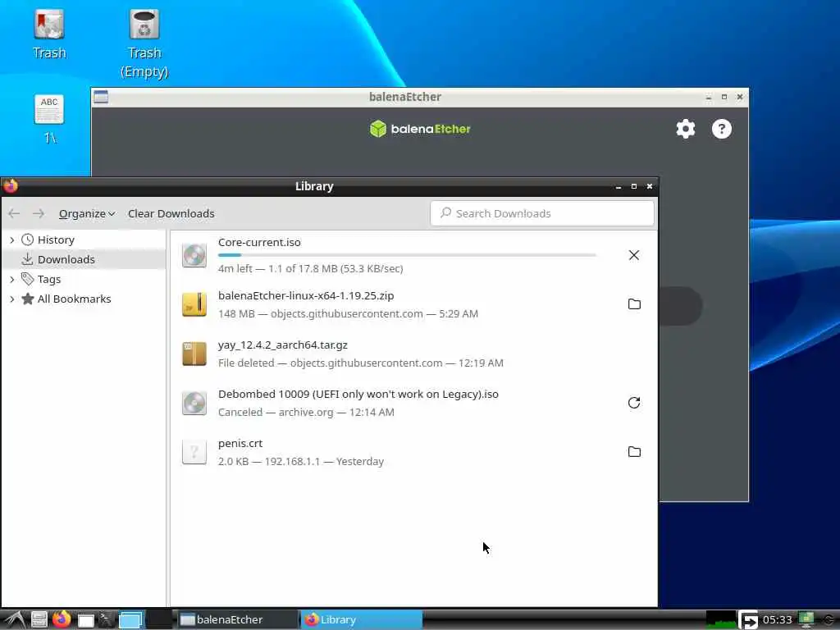Click the logout icon in system tray
840x630 pixels.
click(x=748, y=620)
